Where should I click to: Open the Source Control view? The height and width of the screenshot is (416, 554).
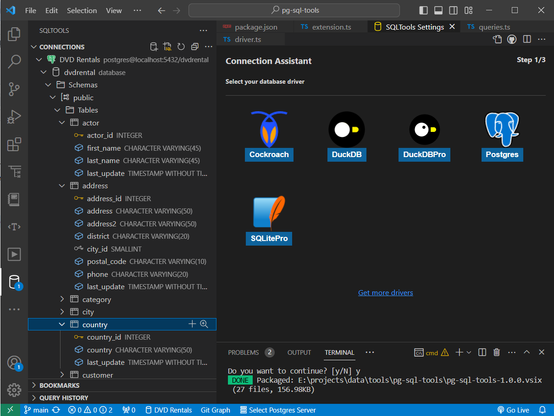coord(14,89)
